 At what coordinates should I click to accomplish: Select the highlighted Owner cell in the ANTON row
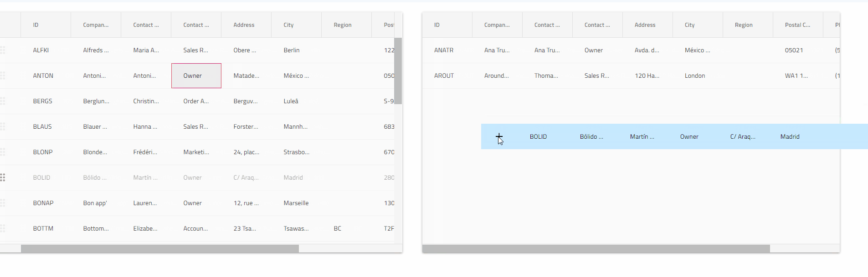[x=196, y=76]
